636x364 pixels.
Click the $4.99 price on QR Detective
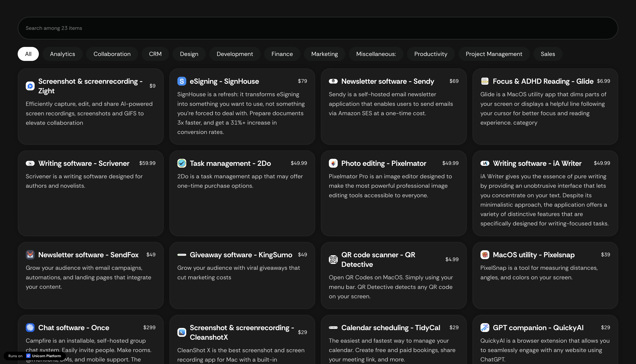click(452, 259)
